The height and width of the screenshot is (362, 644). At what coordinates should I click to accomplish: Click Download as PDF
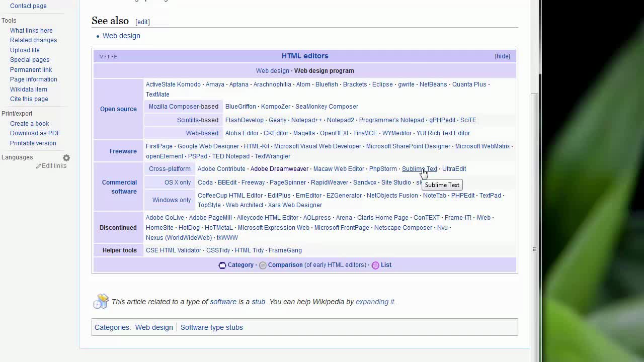[x=35, y=133]
